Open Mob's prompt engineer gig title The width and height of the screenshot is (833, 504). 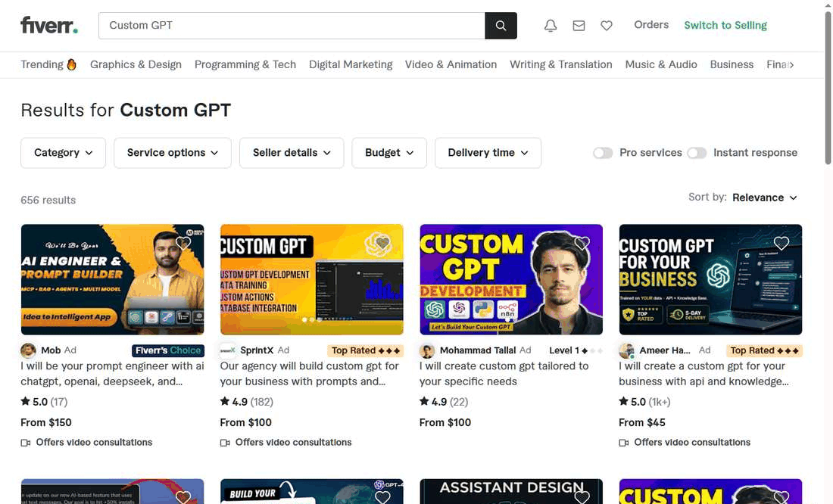coord(112,373)
